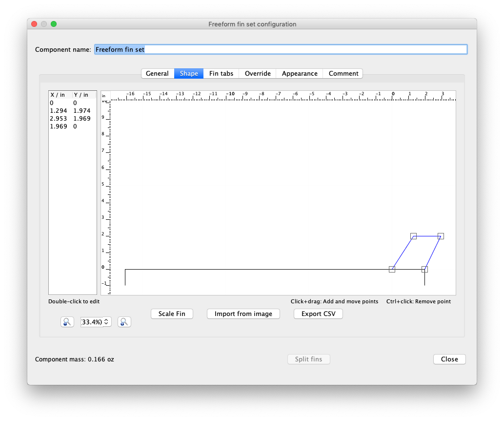The height and width of the screenshot is (421, 504).
Task: Click the Scale Fin button
Action: 172,314
